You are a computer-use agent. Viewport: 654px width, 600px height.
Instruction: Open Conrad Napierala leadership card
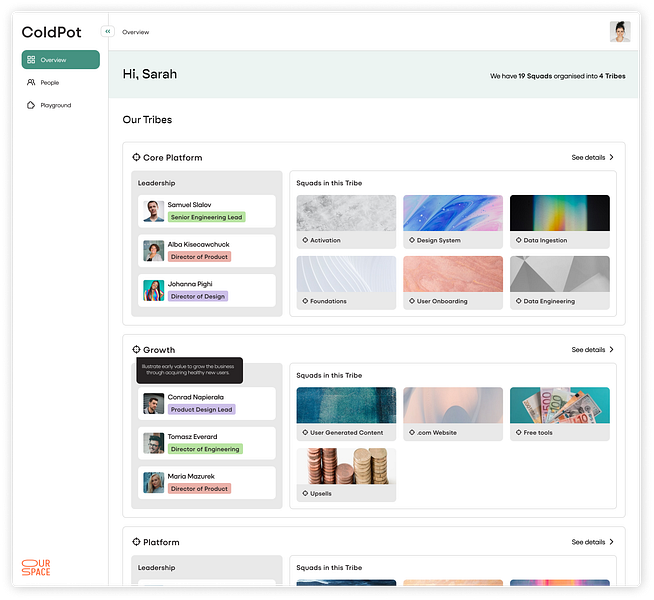[207, 403]
